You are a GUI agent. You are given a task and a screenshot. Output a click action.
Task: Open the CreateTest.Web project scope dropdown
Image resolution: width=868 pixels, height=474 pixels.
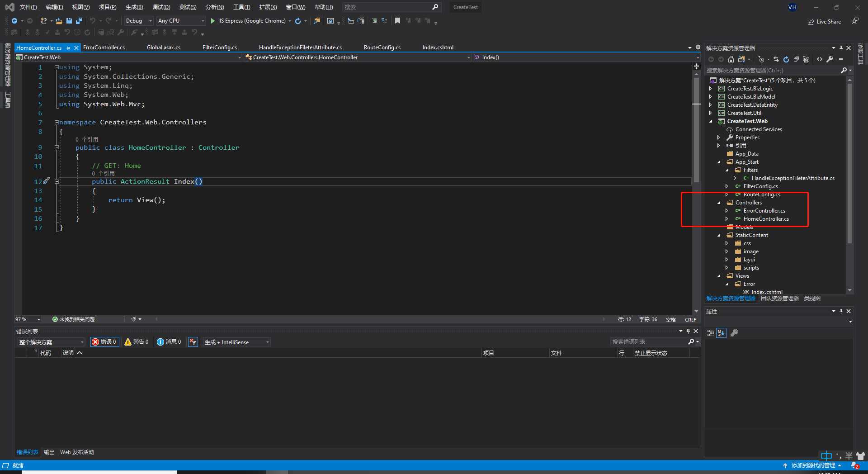pyautogui.click(x=129, y=57)
